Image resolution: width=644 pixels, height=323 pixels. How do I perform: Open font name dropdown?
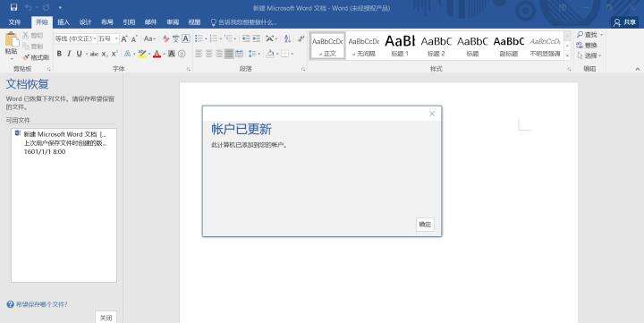(x=95, y=38)
